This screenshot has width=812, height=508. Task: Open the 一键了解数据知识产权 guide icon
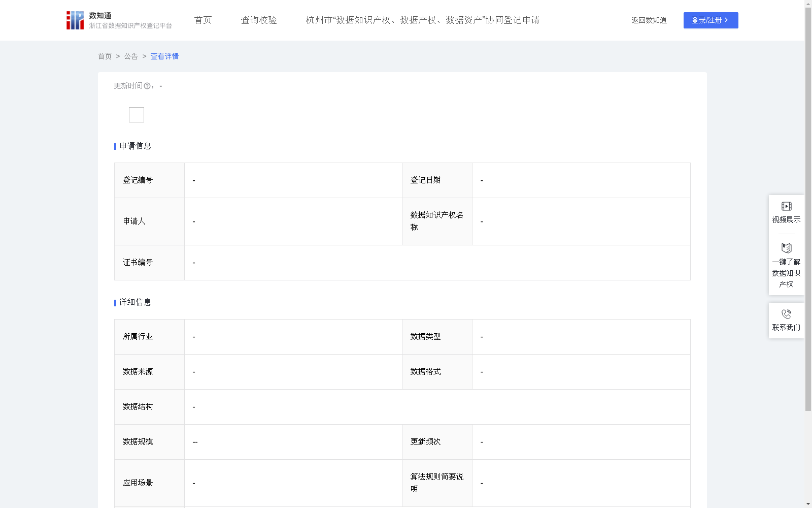pyautogui.click(x=786, y=248)
